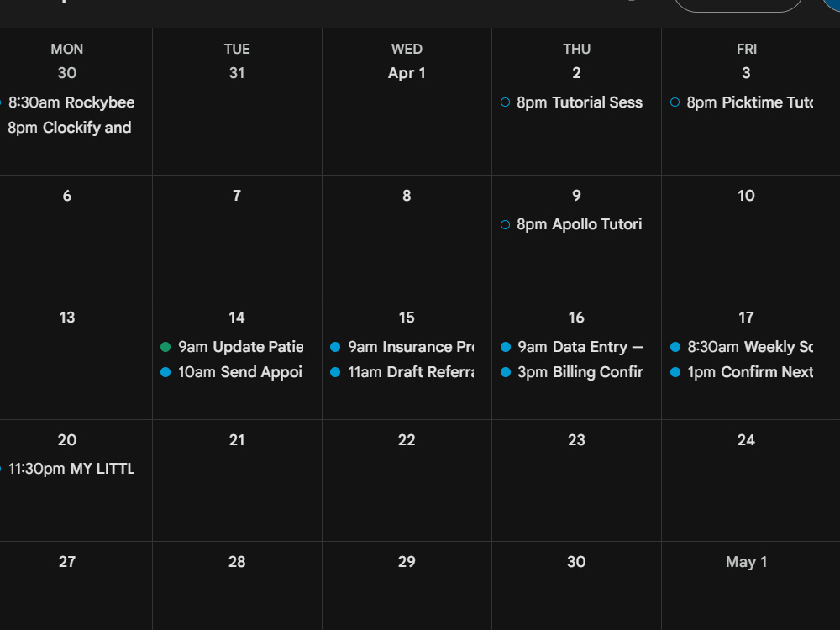Select the May 1 date cell

tap(746, 562)
